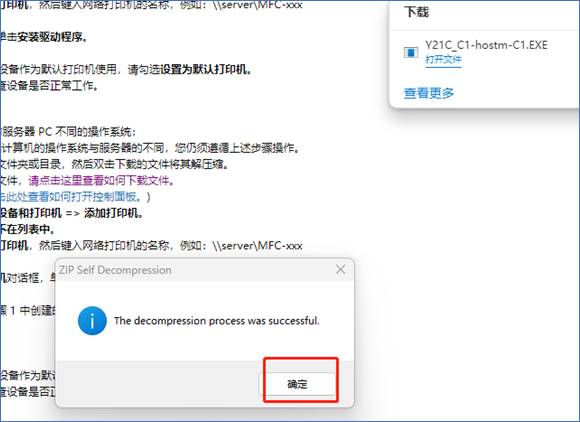This screenshot has height=422, width=580.
Task: Click the bold 不在列表中 text
Action: (27, 229)
